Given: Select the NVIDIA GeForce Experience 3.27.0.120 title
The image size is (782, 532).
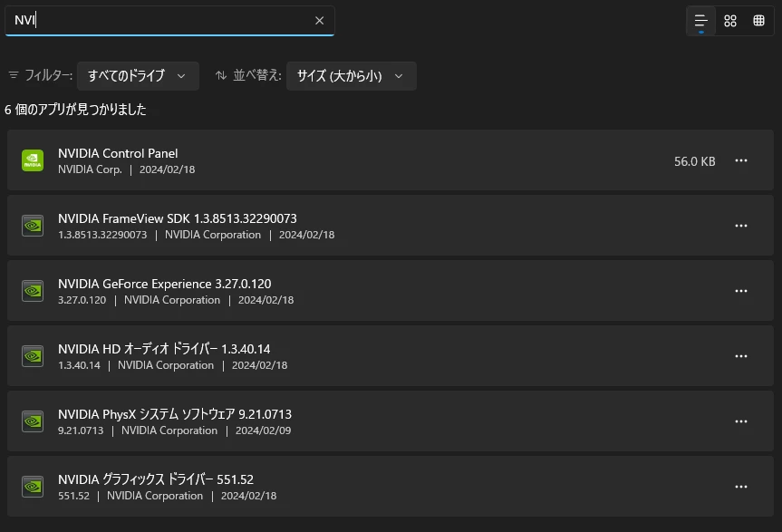Looking at the screenshot, I should click(x=165, y=285).
